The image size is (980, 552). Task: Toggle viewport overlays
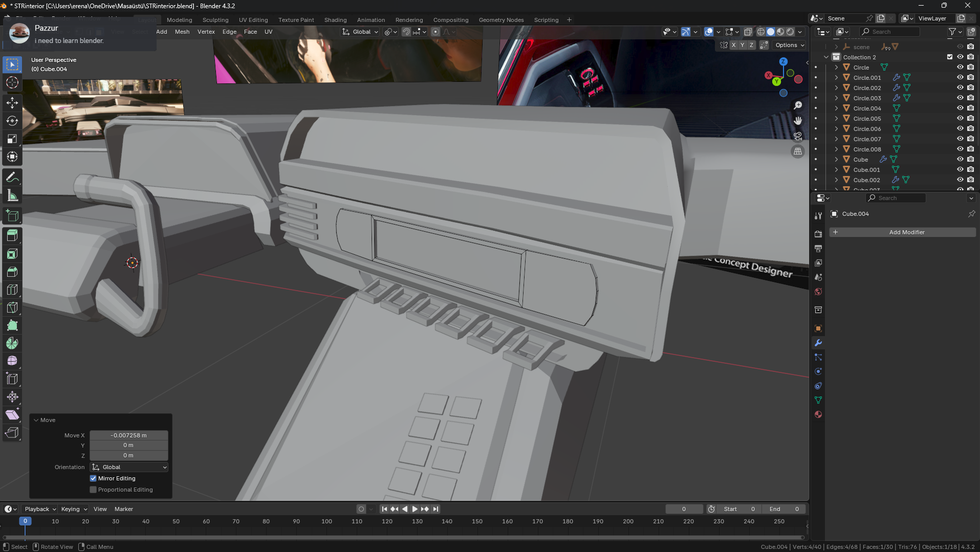(x=709, y=32)
